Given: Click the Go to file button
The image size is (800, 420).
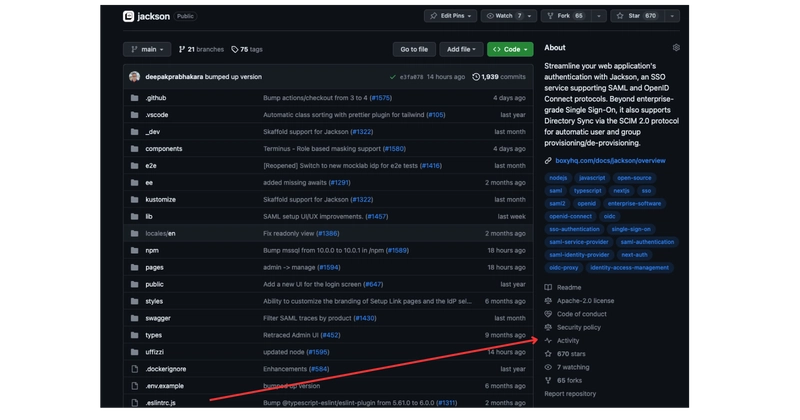Looking at the screenshot, I should coord(414,50).
